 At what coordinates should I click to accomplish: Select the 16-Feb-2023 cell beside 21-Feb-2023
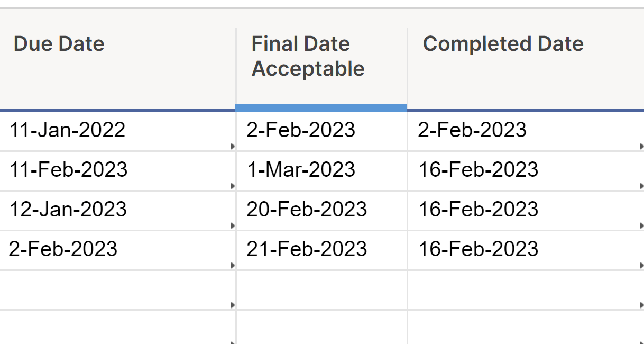(x=479, y=249)
